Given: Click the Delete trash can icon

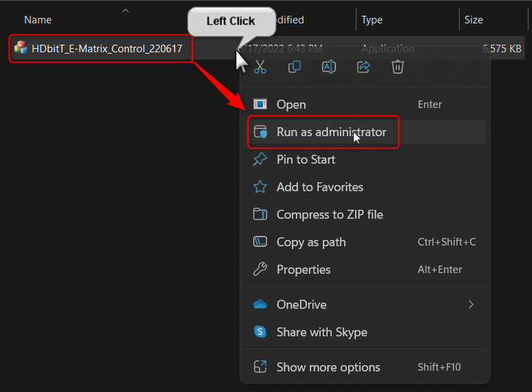Looking at the screenshot, I should tap(398, 67).
